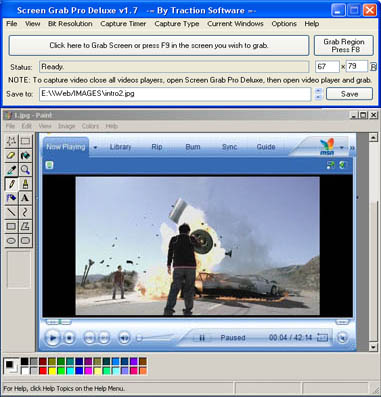Screen dimensions: 381x397
Task: Choose the Line tool in Paint
Action: tap(11, 212)
